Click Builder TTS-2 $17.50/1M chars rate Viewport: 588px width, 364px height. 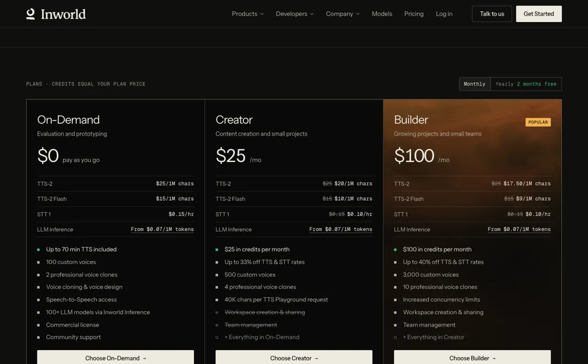(x=527, y=184)
